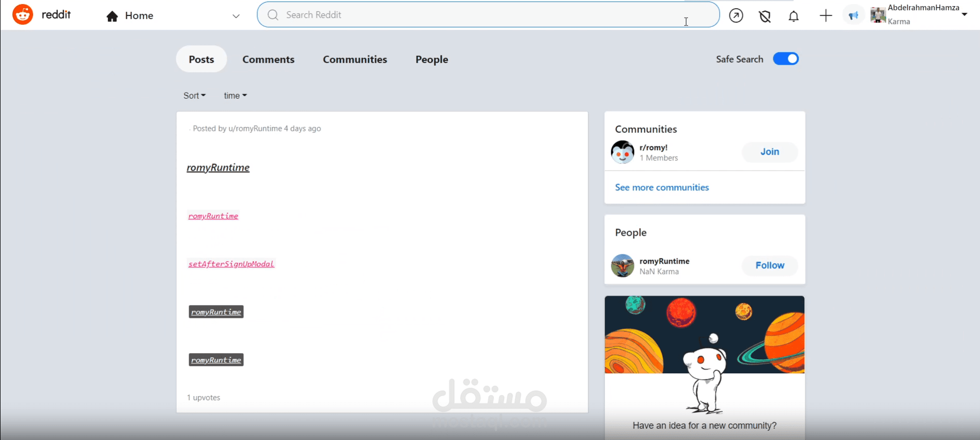980x440 pixels.
Task: Open notifications bell icon
Action: pyautogui.click(x=794, y=16)
